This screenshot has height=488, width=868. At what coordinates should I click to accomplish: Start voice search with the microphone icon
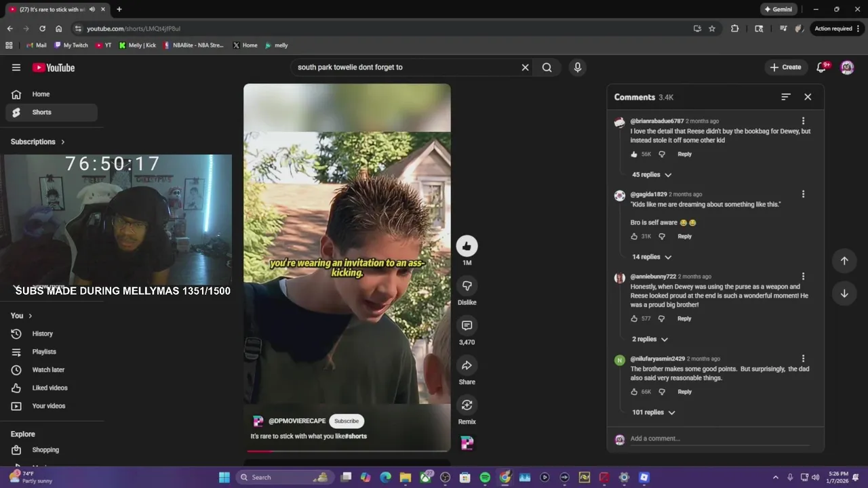pyautogui.click(x=578, y=67)
